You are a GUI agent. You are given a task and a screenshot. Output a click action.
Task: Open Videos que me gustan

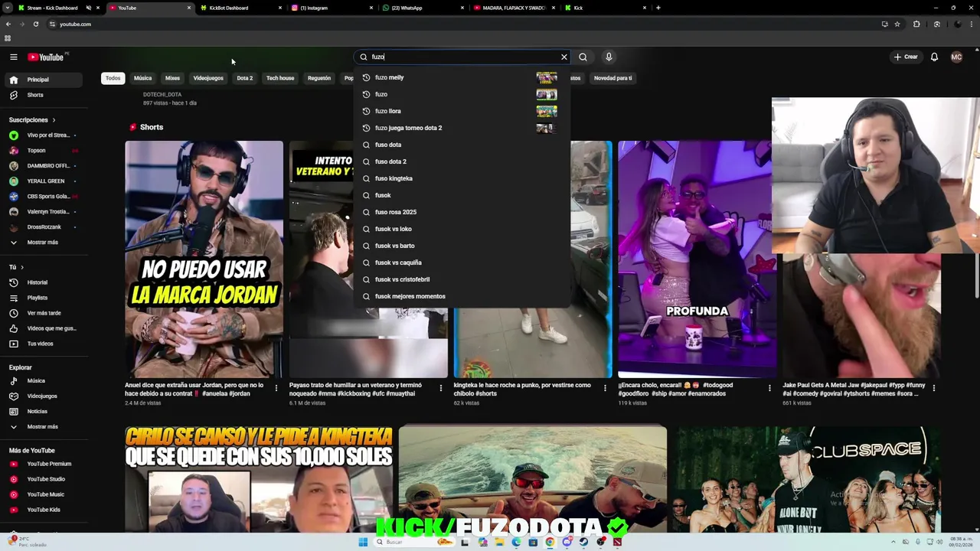44,328
